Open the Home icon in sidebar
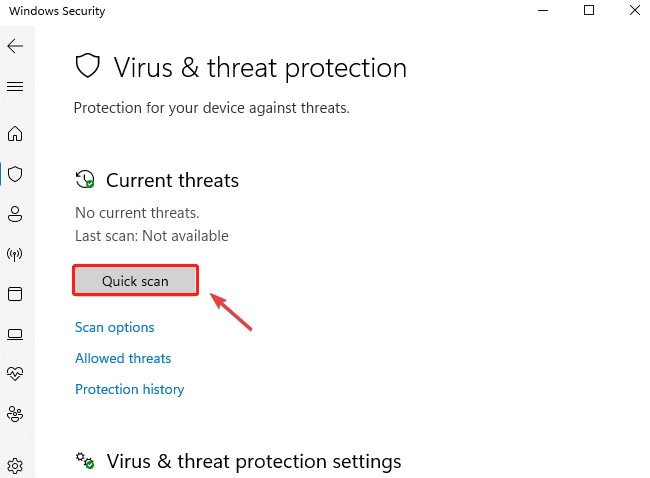This screenshot has height=478, width=650. click(15, 133)
